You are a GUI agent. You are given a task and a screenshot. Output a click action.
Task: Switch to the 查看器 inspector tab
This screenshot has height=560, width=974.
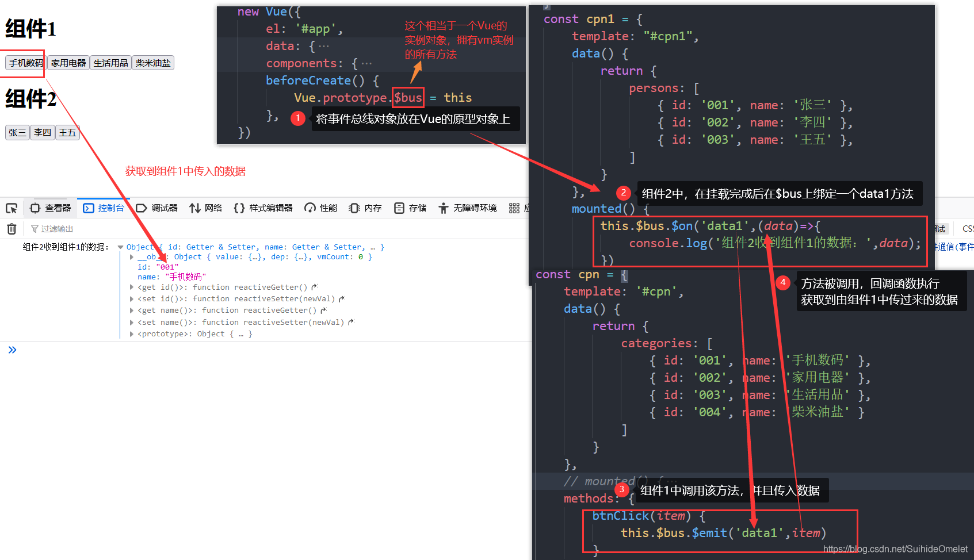click(51, 208)
